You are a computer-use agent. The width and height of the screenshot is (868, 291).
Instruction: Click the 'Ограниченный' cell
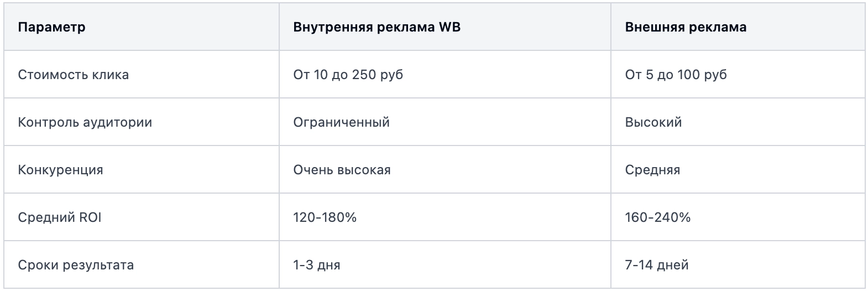[x=342, y=122]
